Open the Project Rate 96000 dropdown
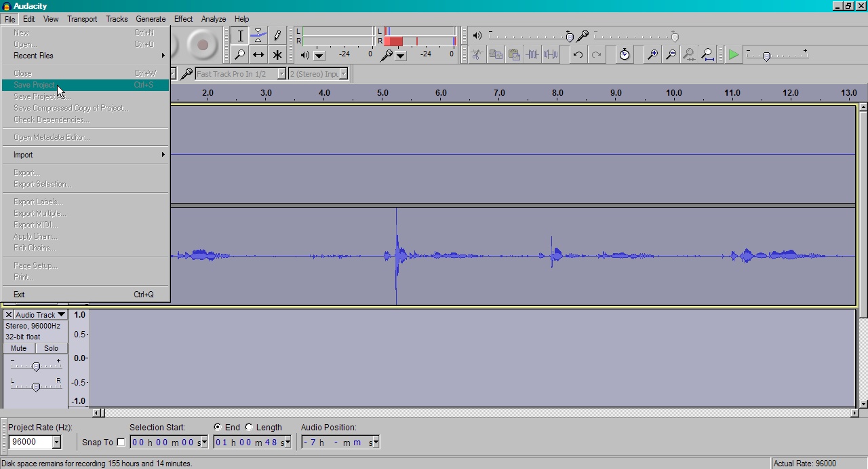 pyautogui.click(x=56, y=443)
